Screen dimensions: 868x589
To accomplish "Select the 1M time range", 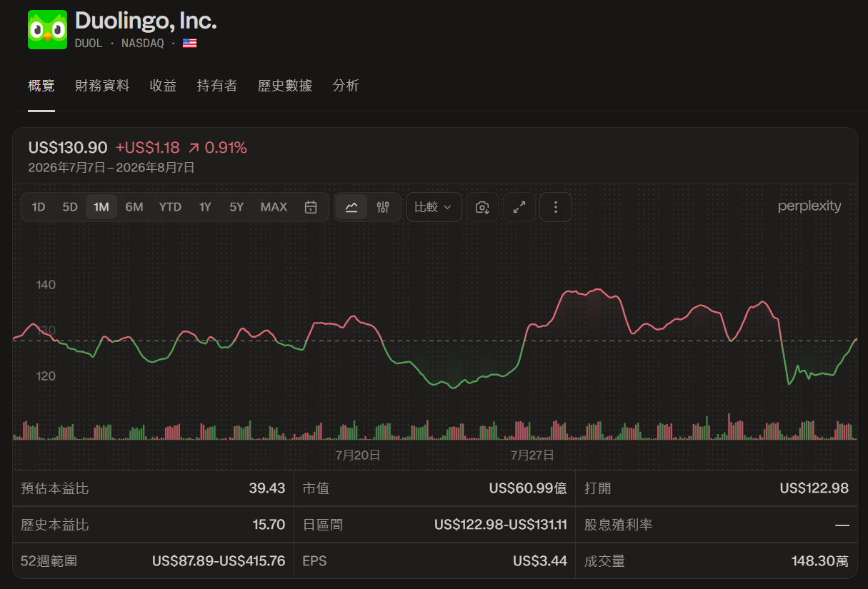I will tap(101, 207).
